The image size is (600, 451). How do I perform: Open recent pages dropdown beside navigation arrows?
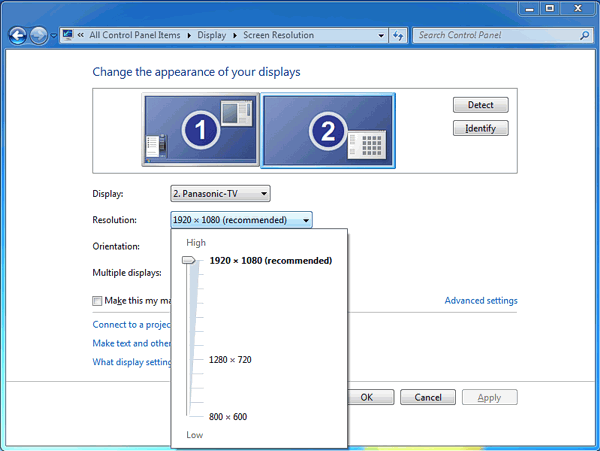54,36
